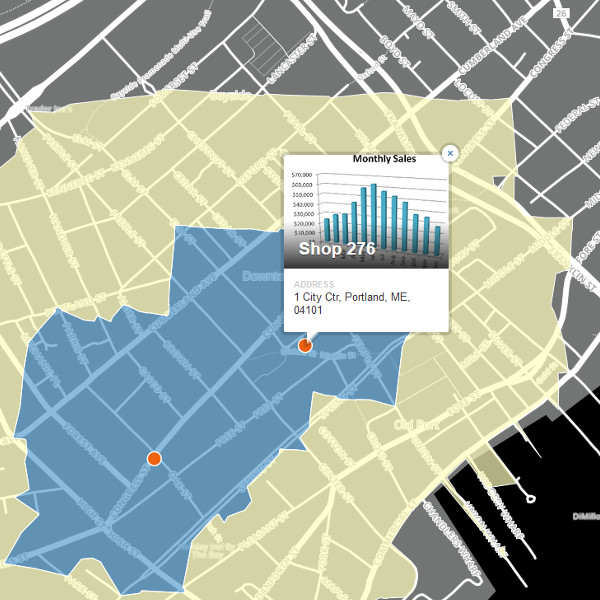Screen dimensions: 600x600
Task: Close the Shop 276 popup
Action: pos(450,153)
